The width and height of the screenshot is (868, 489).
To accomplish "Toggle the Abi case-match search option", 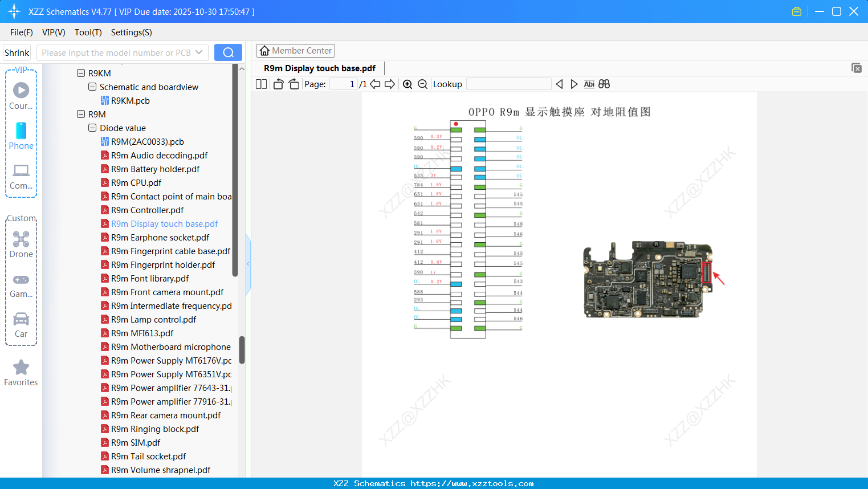I will [589, 84].
